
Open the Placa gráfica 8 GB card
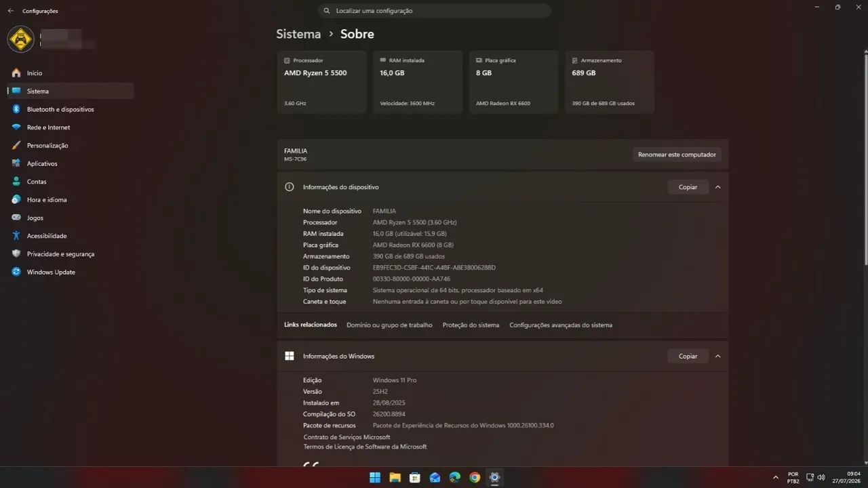(x=513, y=82)
